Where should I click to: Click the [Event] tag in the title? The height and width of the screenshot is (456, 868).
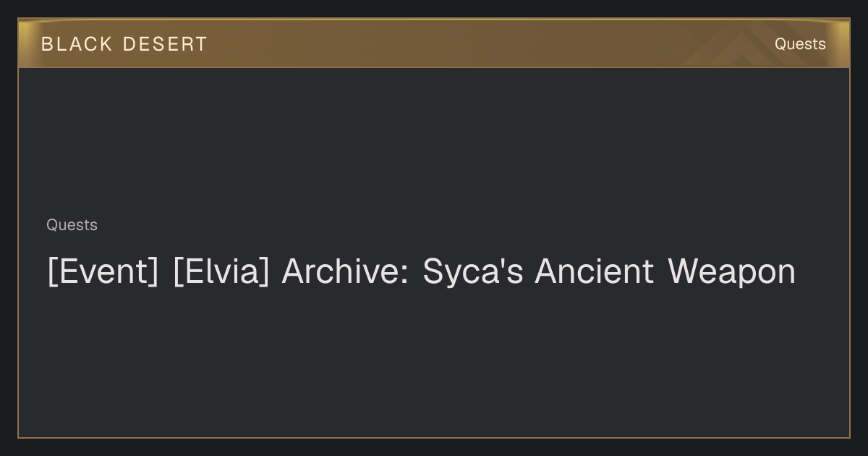point(103,272)
